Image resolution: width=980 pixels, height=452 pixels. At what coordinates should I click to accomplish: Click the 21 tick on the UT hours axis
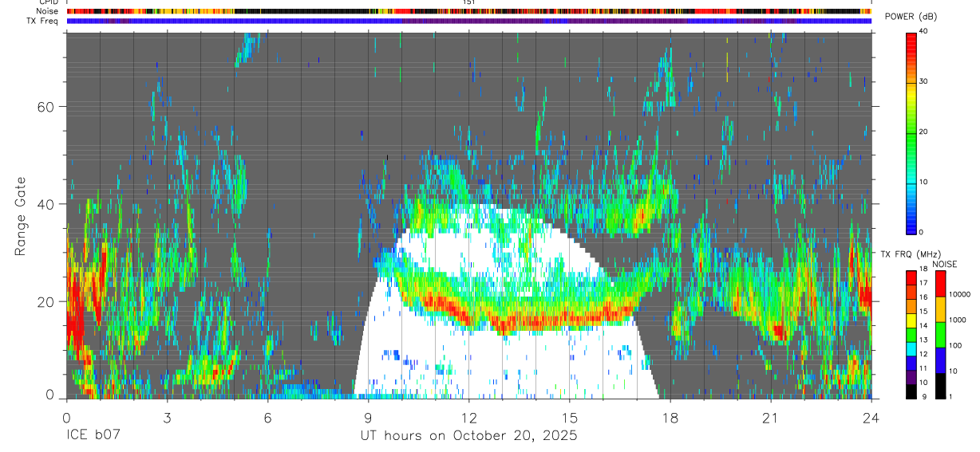coord(770,417)
